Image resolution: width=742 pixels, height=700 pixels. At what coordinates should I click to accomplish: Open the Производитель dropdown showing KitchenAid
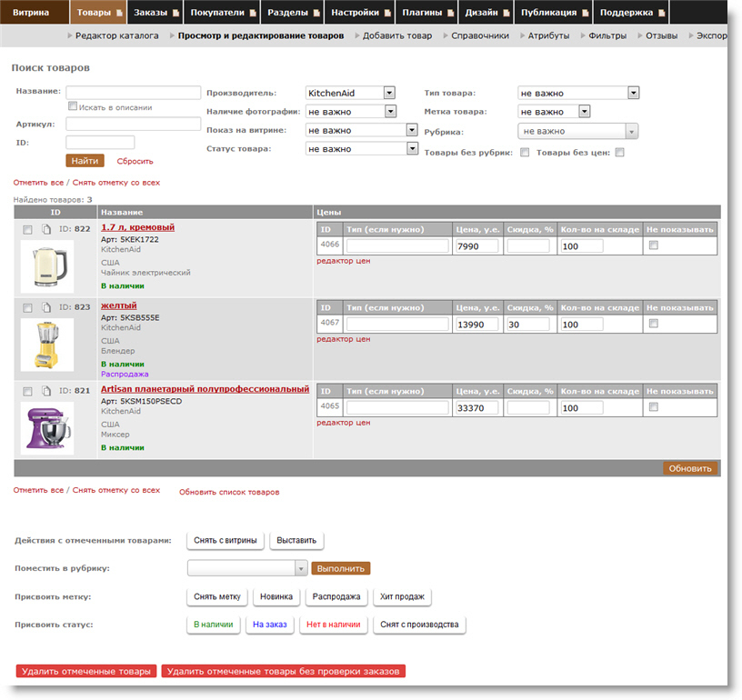(350, 93)
